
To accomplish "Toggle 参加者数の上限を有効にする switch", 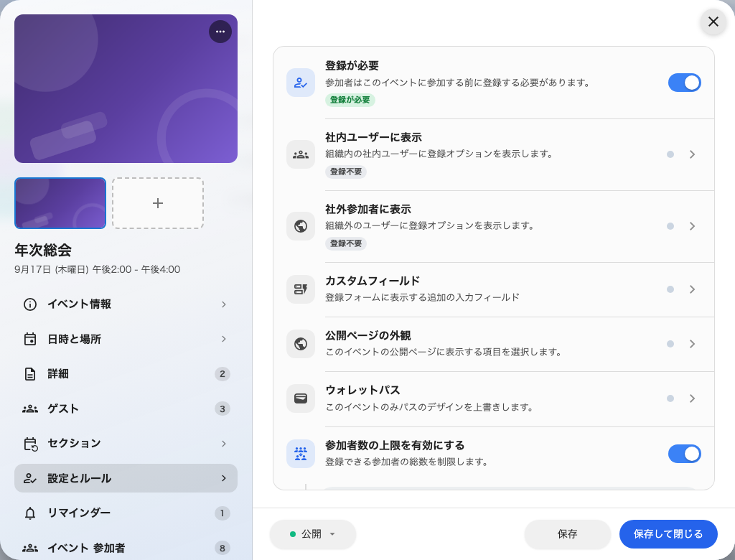I will pyautogui.click(x=684, y=454).
